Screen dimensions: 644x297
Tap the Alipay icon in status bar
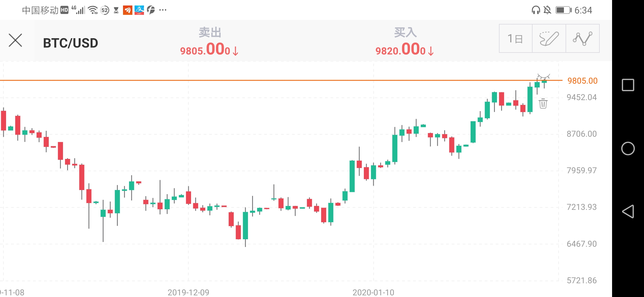(139, 10)
